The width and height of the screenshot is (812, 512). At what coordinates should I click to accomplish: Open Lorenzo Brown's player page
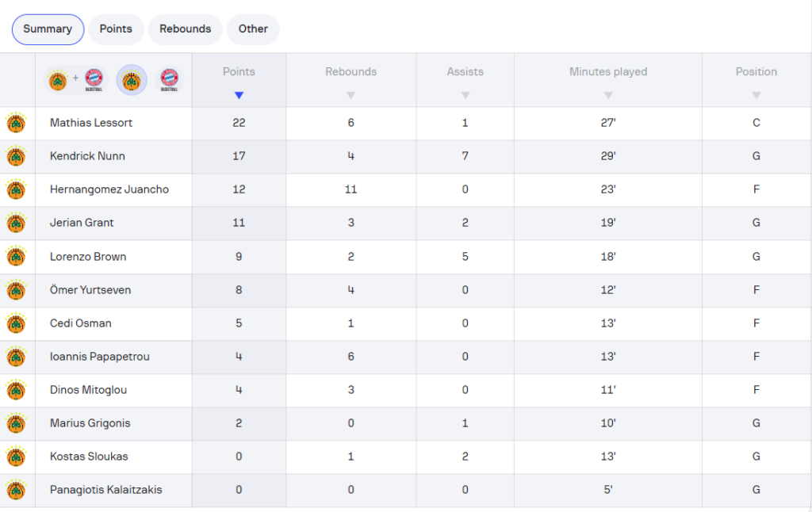[x=88, y=257]
